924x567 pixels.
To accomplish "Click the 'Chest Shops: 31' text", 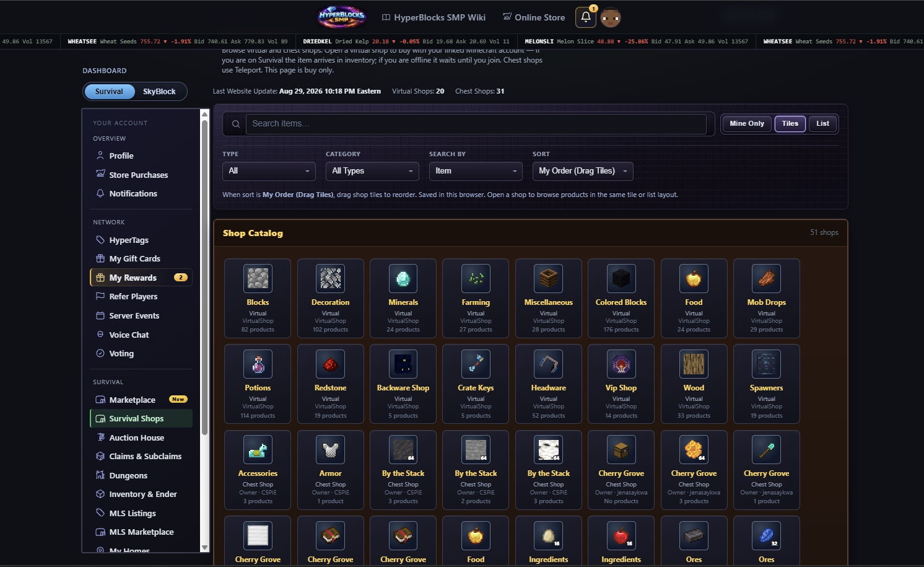I will pos(480,91).
